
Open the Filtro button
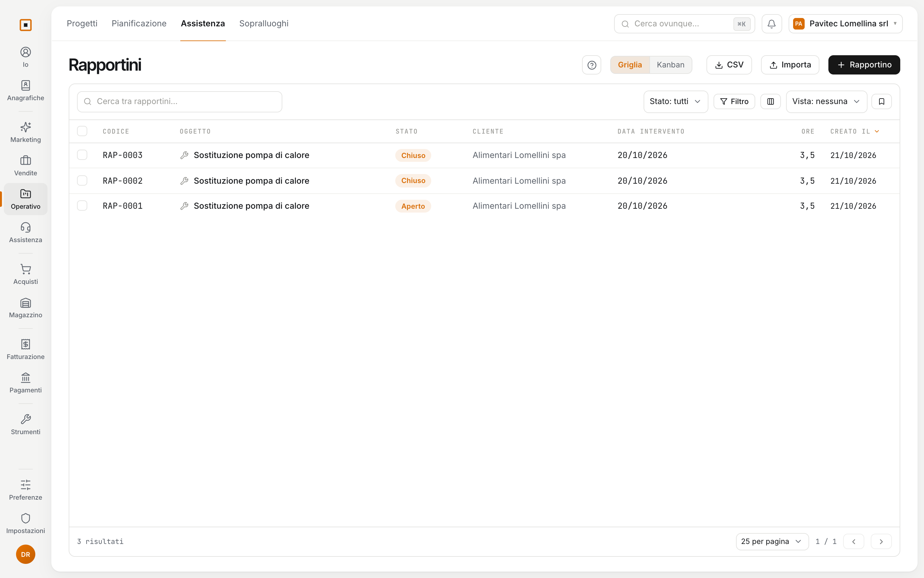(x=734, y=102)
